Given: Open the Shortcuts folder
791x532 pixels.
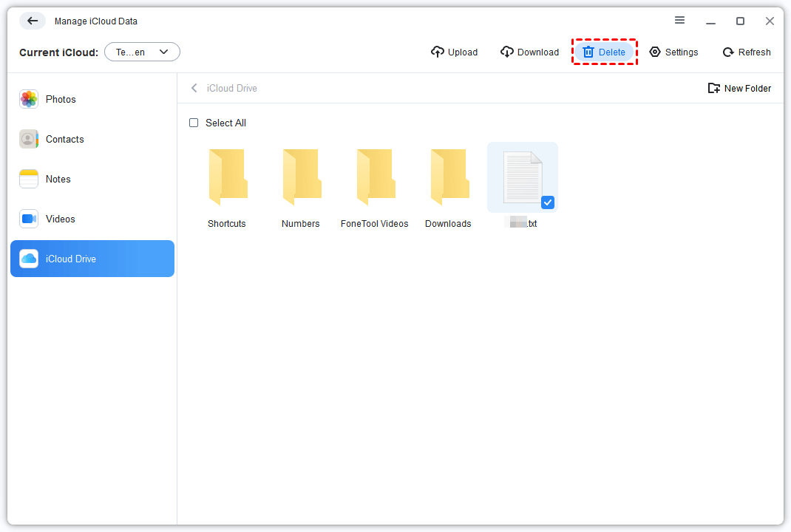Looking at the screenshot, I should coord(227,177).
